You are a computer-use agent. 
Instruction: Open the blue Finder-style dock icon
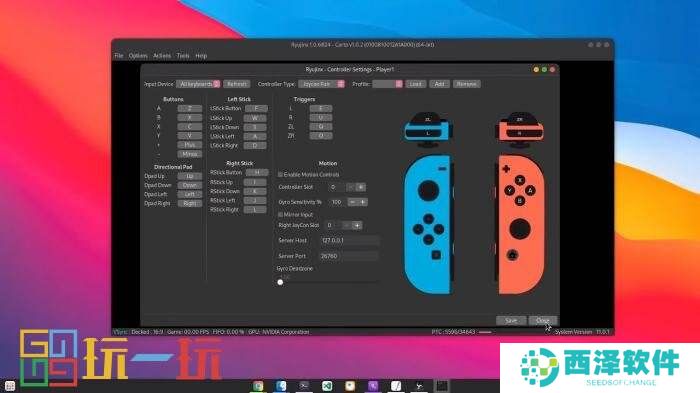tap(281, 386)
